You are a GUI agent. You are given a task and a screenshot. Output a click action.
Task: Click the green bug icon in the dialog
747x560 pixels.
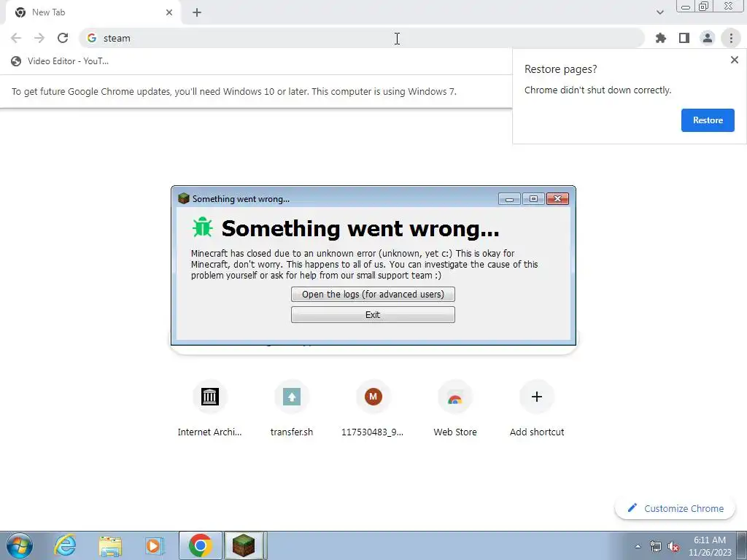pyautogui.click(x=203, y=227)
